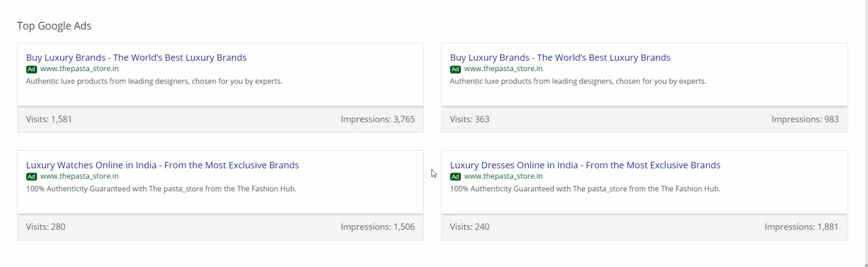This screenshot has height=267, width=868.
Task: Click 'Visits: 240' text
Action: click(469, 227)
